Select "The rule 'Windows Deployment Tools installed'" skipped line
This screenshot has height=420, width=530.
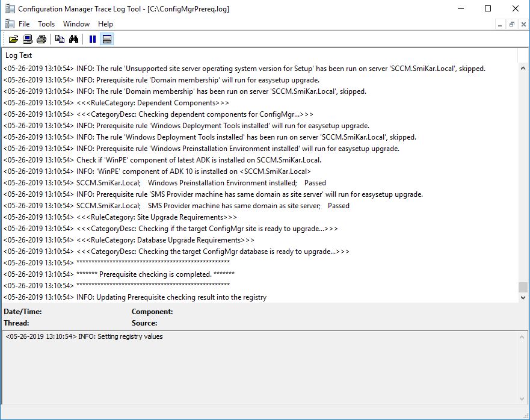pyautogui.click(x=259, y=137)
